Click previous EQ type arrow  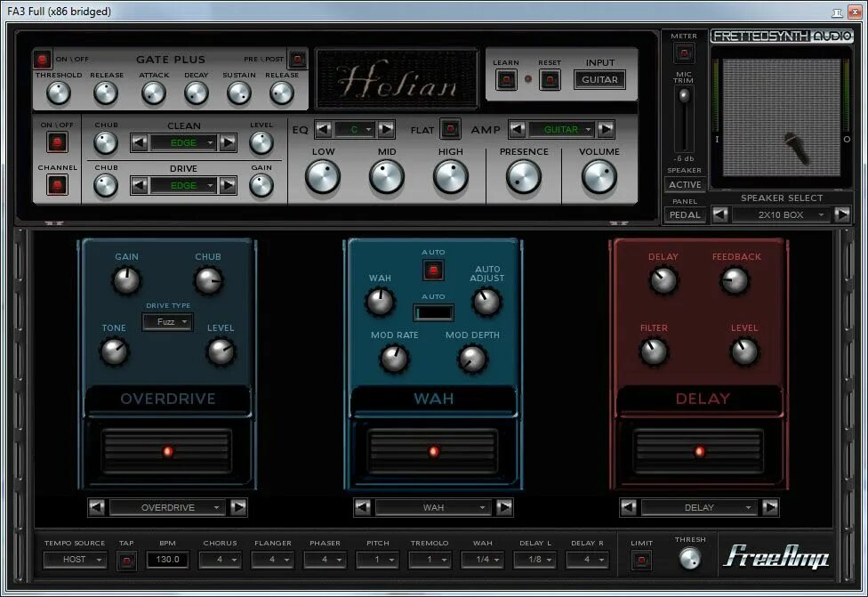(x=324, y=129)
